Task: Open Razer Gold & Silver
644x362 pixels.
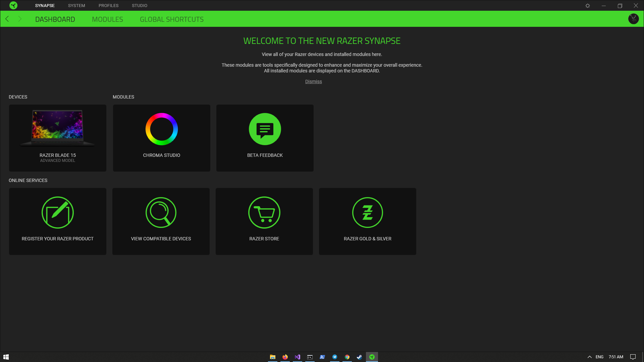Action: [x=367, y=221]
